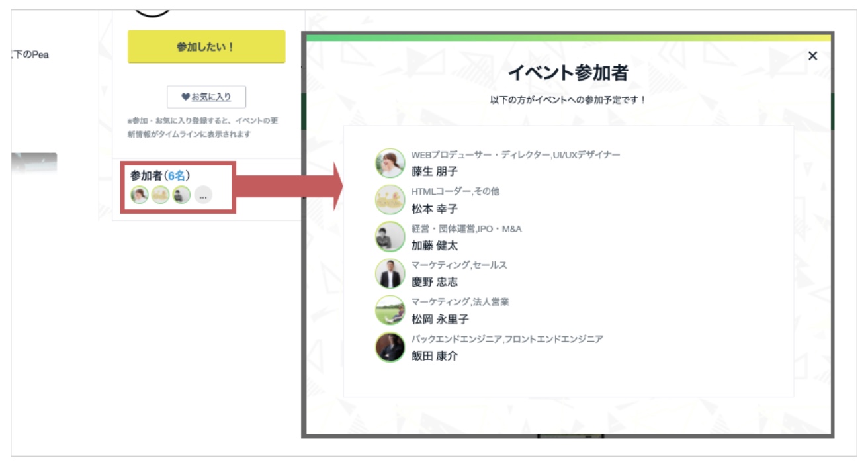Click 飯田 康介's avatar in the list

point(390,347)
